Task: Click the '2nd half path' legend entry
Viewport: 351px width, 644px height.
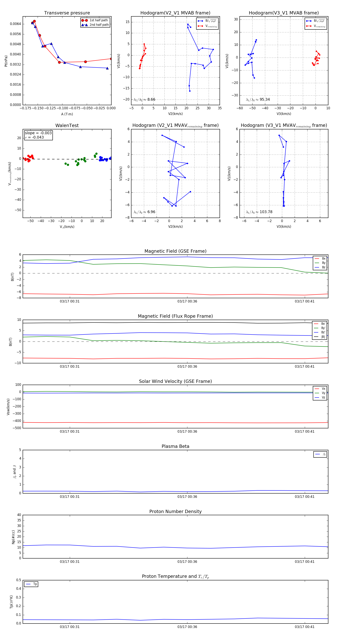Action: [95, 25]
